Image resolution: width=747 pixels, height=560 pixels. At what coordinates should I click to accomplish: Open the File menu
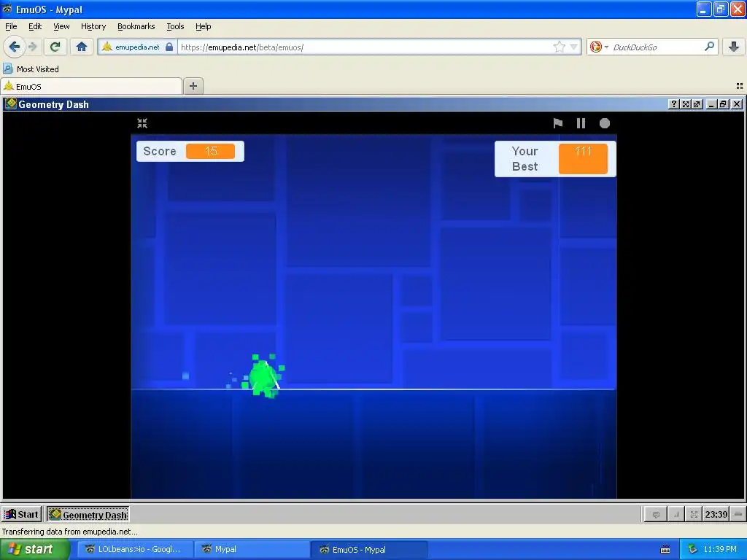(x=11, y=26)
